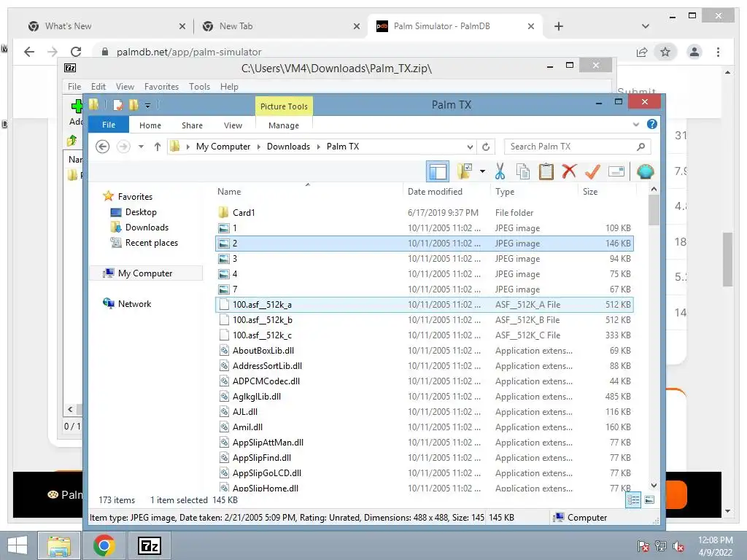747x560 pixels.
Task: Select JPEG image file named 7
Action: [x=424, y=289]
